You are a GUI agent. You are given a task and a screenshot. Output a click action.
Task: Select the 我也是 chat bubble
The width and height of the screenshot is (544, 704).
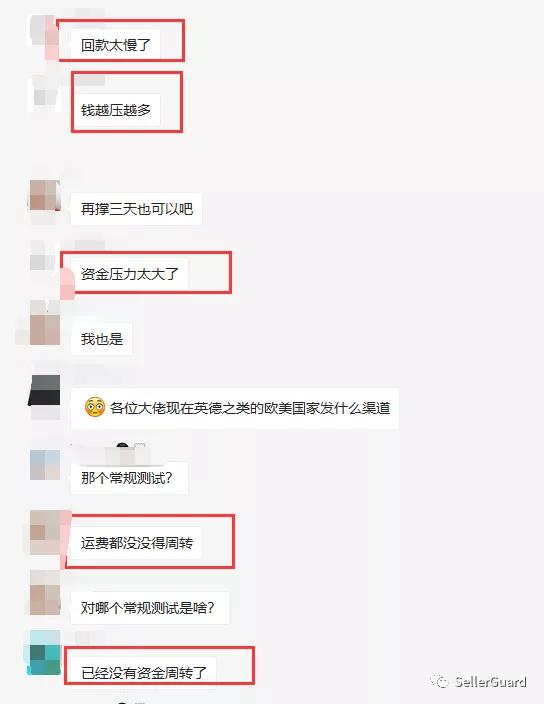[101, 339]
